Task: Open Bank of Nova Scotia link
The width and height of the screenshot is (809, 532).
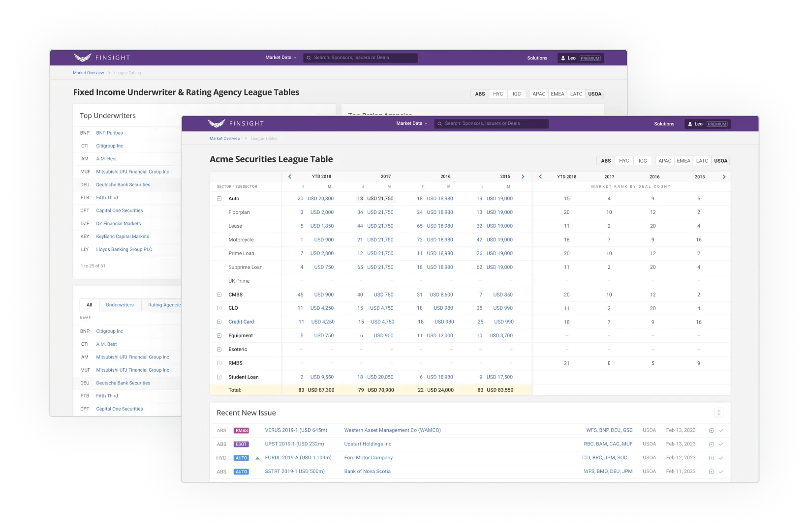Action: coord(367,472)
